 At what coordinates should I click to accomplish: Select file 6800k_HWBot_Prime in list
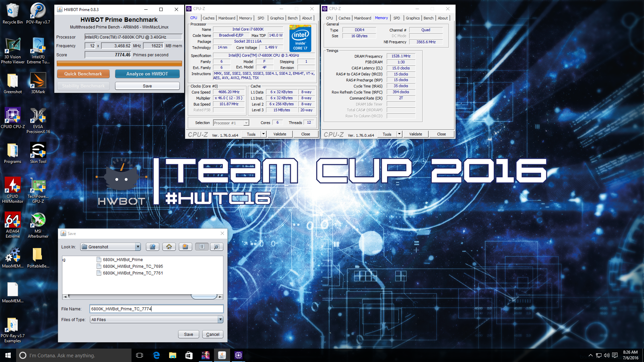tap(120, 260)
